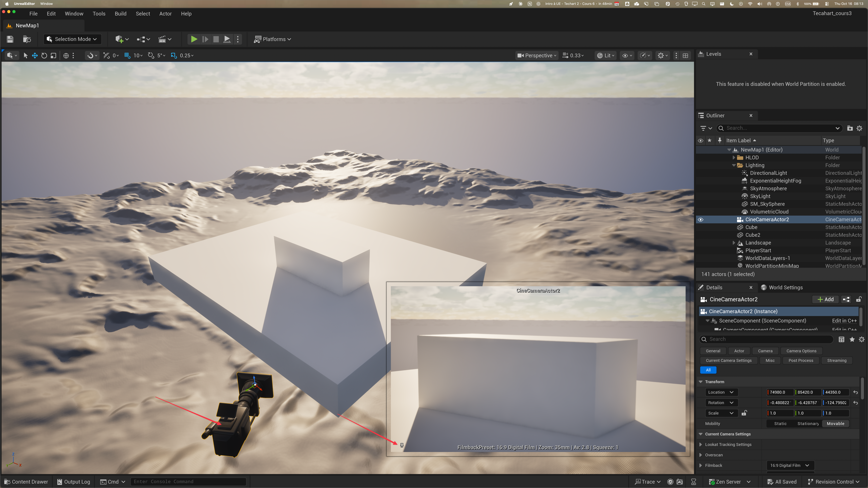This screenshot has height=488, width=868.
Task: Open the Tools menu
Action: [x=99, y=14]
